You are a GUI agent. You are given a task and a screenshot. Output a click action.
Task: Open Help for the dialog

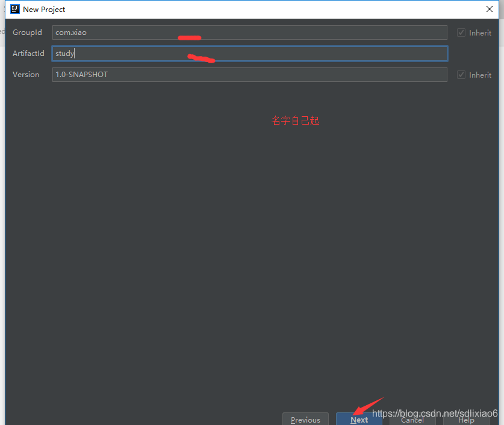pyautogui.click(x=466, y=420)
